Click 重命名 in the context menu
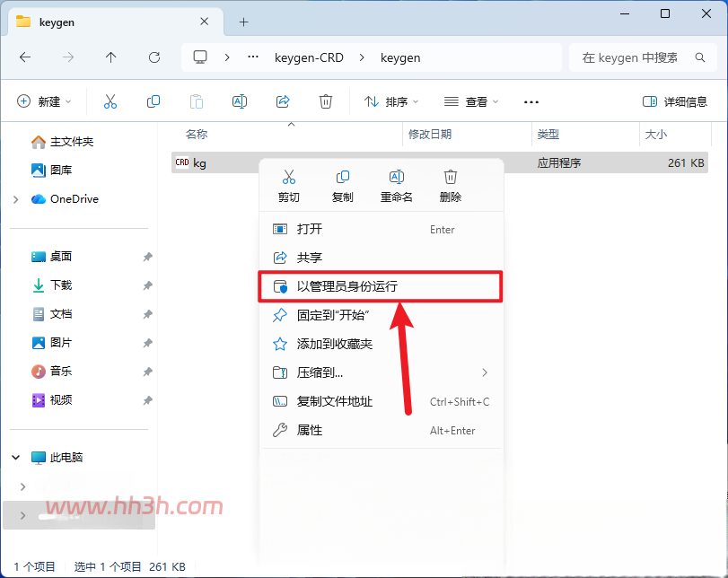 [x=397, y=186]
